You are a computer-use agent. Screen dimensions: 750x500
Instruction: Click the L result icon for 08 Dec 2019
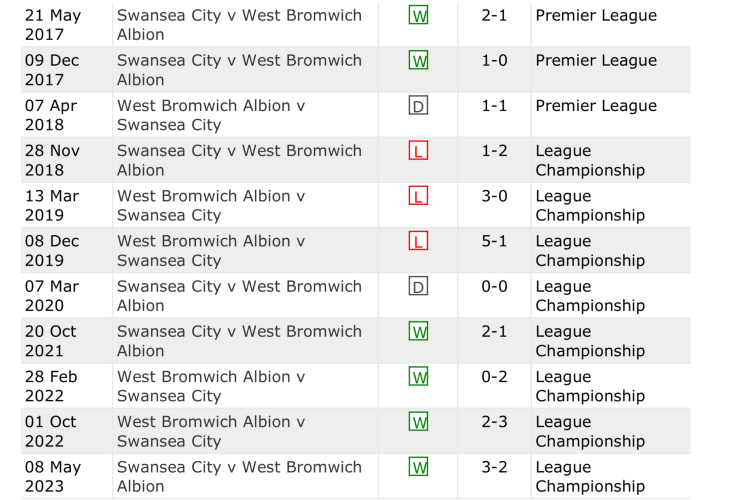pyautogui.click(x=419, y=241)
